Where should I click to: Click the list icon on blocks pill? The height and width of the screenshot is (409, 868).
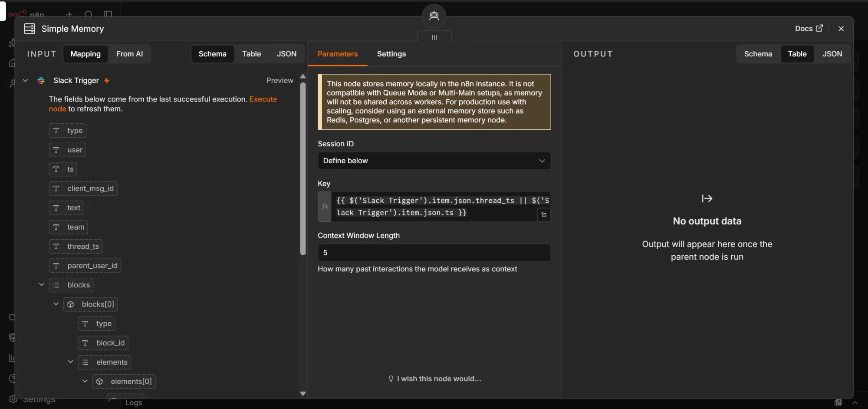coord(56,285)
